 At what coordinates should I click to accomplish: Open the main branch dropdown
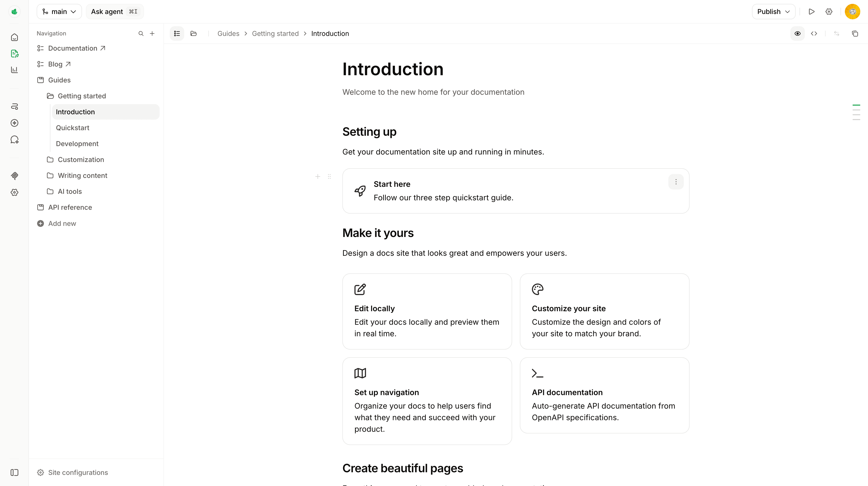coord(59,12)
